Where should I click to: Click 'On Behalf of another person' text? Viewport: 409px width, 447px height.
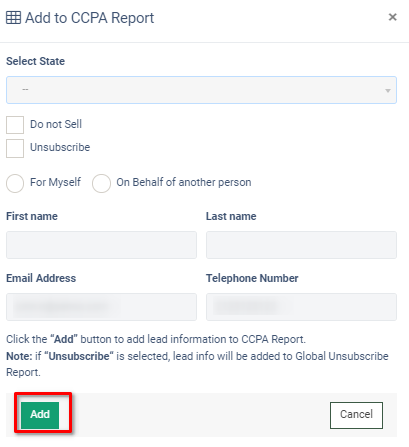[x=184, y=182]
